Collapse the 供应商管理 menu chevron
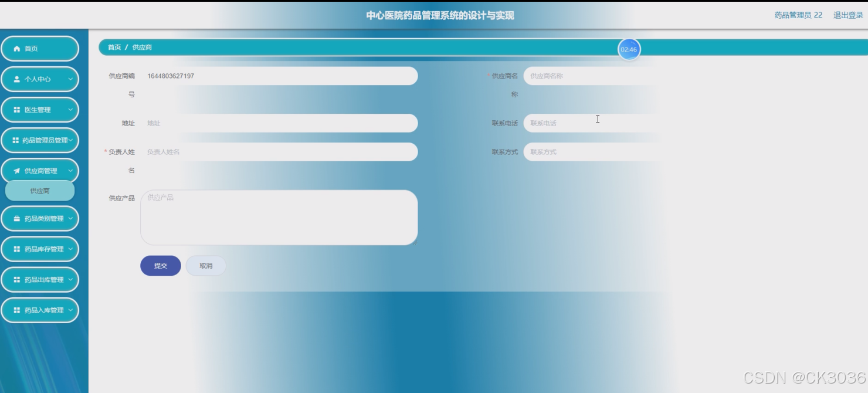Image resolution: width=868 pixels, height=393 pixels. [70, 171]
